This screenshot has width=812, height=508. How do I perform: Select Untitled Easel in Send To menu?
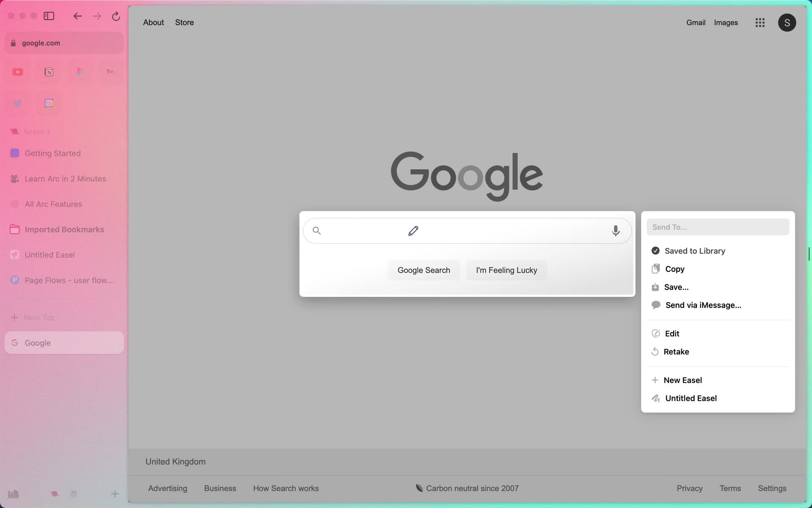point(691,398)
